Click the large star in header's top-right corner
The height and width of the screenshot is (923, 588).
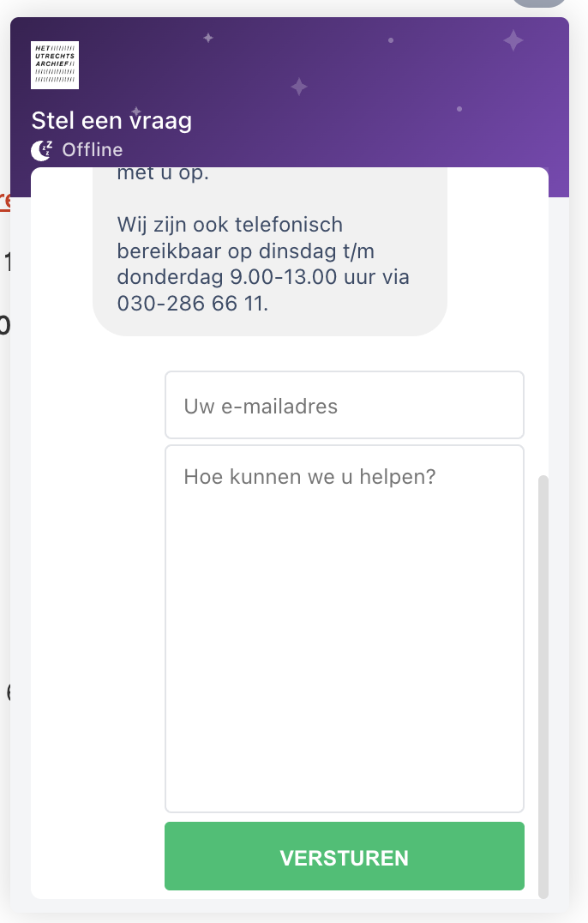click(x=513, y=39)
